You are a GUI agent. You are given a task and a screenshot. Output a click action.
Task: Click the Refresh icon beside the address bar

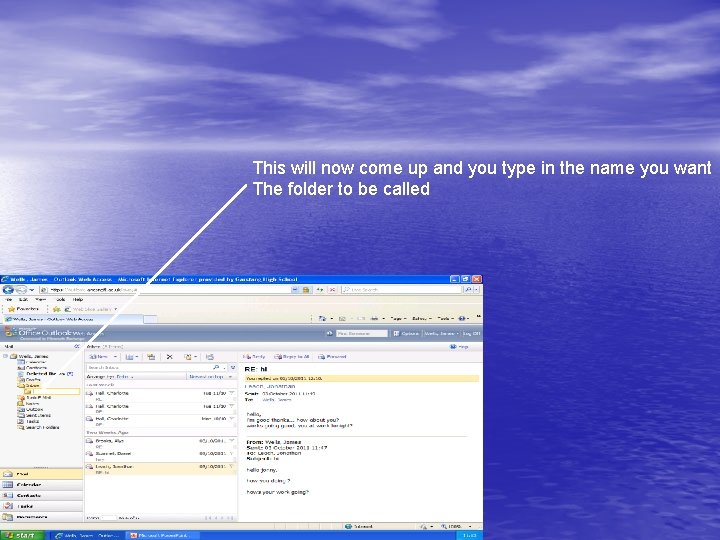[320, 290]
